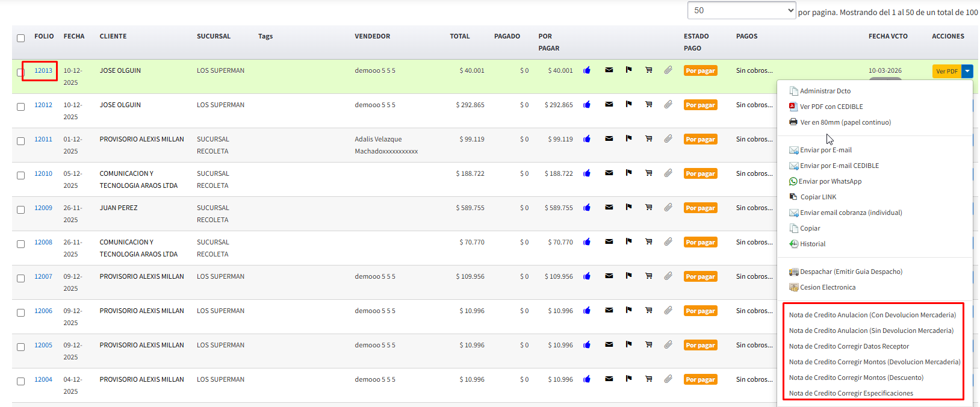Open the 50 per page dropdown

(x=741, y=10)
